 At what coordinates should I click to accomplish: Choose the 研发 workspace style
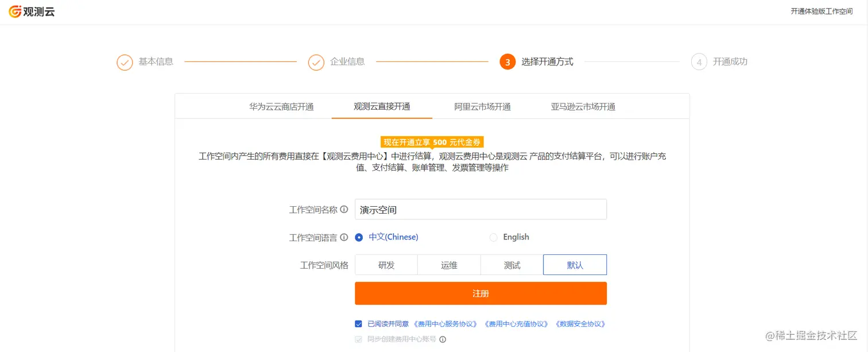[386, 265]
